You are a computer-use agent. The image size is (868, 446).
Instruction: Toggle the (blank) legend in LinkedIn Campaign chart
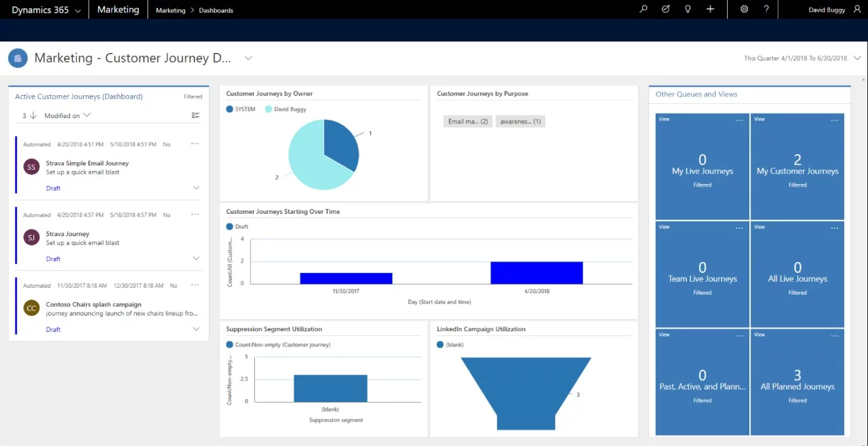pyautogui.click(x=440, y=345)
